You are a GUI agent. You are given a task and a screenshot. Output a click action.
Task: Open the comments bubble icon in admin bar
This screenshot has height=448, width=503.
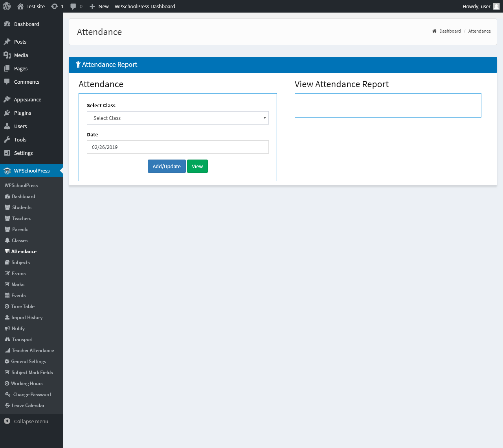pyautogui.click(x=73, y=7)
